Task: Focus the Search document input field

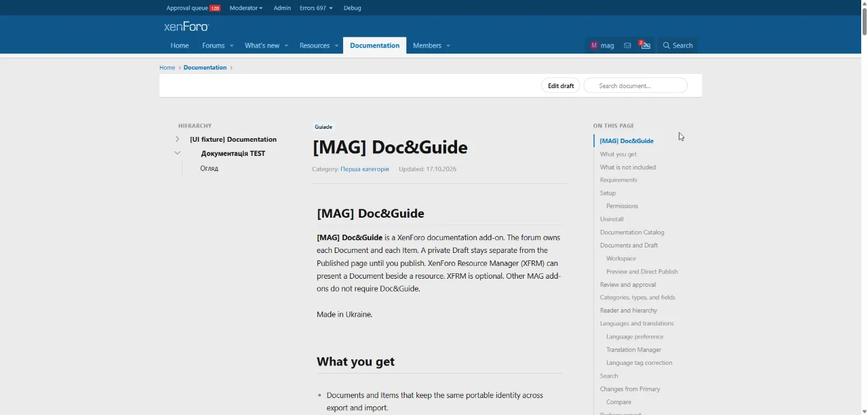Action: [635, 86]
